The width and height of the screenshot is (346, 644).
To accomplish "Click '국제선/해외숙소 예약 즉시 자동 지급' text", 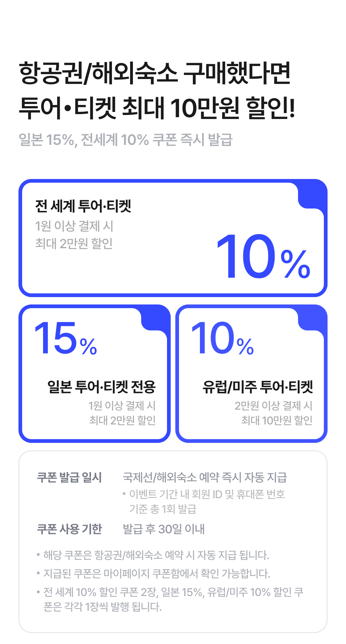I will pyautogui.click(x=205, y=477).
